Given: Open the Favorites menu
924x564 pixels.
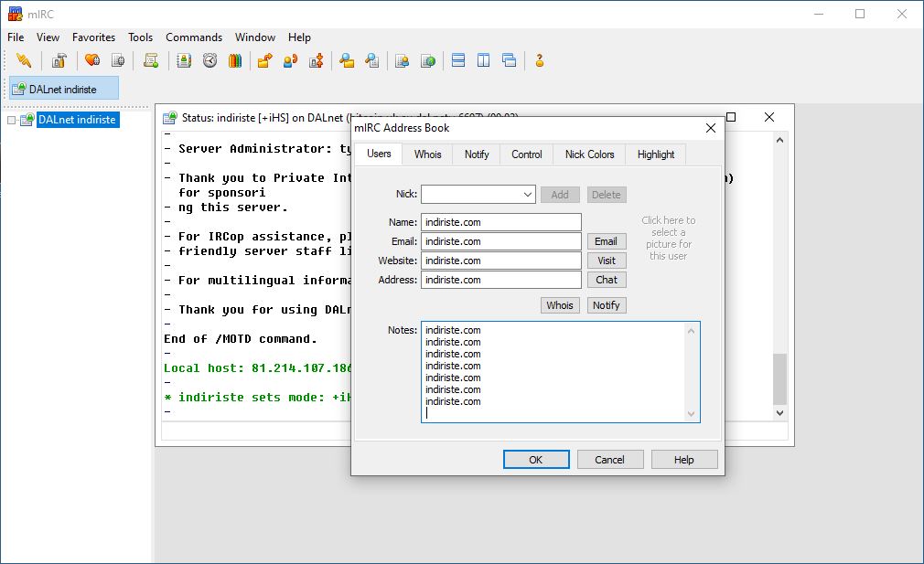Looking at the screenshot, I should click(93, 37).
